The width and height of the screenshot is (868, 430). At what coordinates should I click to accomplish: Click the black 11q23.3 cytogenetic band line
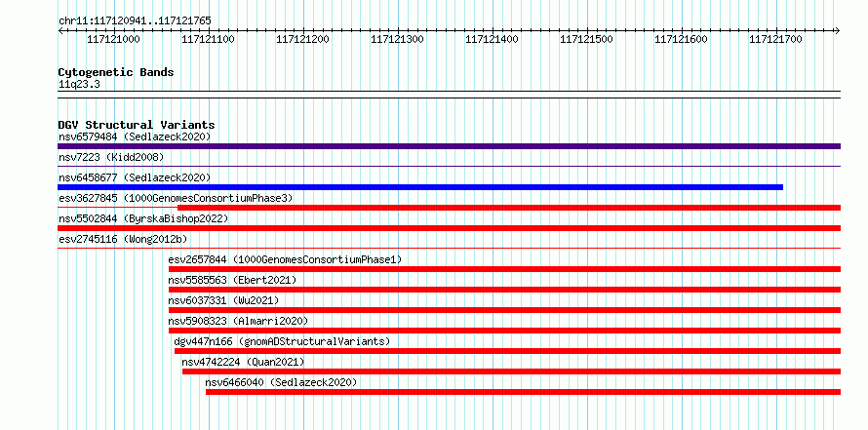click(449, 95)
